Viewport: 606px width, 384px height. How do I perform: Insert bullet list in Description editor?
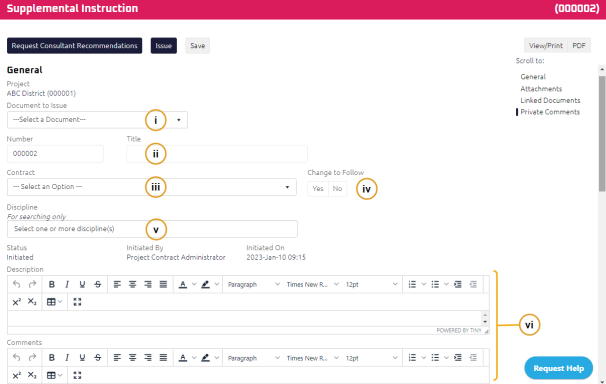tap(435, 284)
